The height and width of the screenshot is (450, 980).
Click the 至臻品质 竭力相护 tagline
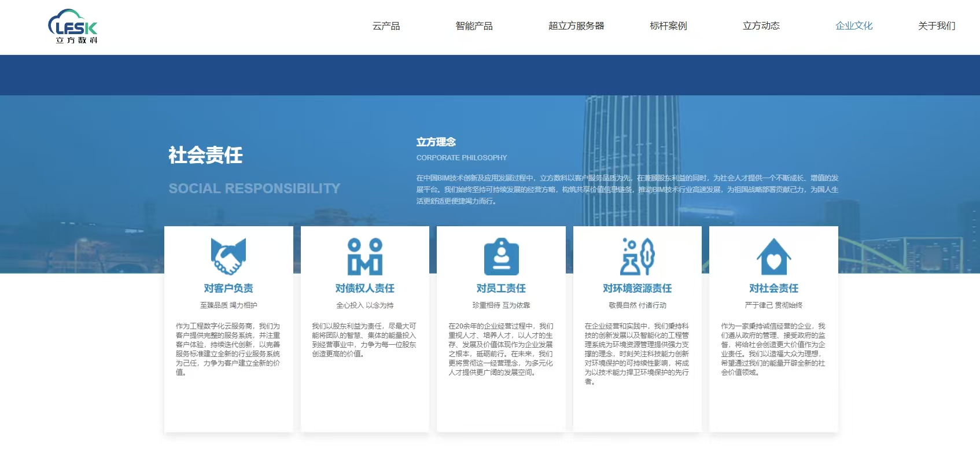[229, 305]
